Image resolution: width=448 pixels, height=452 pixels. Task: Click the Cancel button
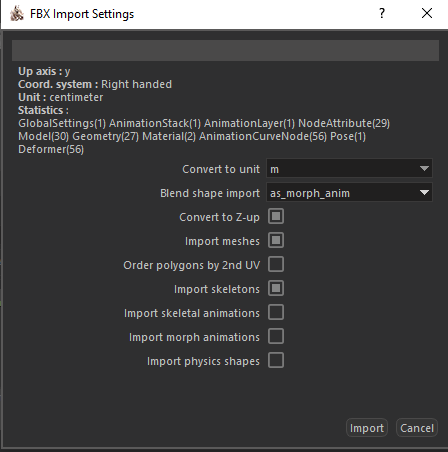[417, 428]
